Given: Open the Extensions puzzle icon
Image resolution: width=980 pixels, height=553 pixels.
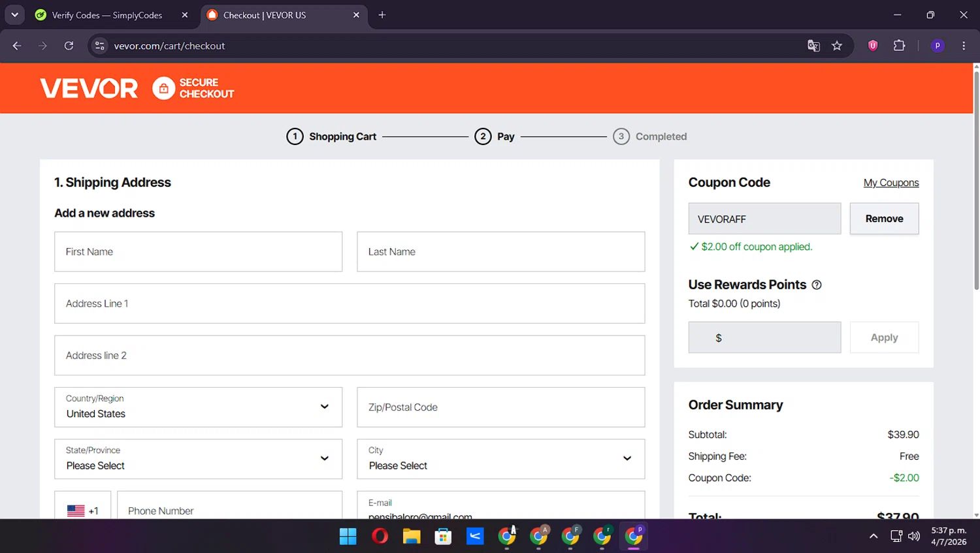Looking at the screenshot, I should pos(900,46).
